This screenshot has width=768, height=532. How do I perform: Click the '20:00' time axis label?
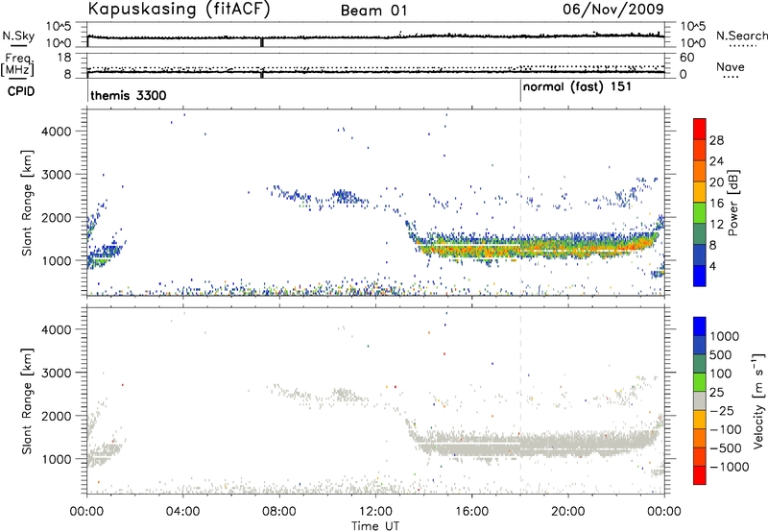(568, 512)
